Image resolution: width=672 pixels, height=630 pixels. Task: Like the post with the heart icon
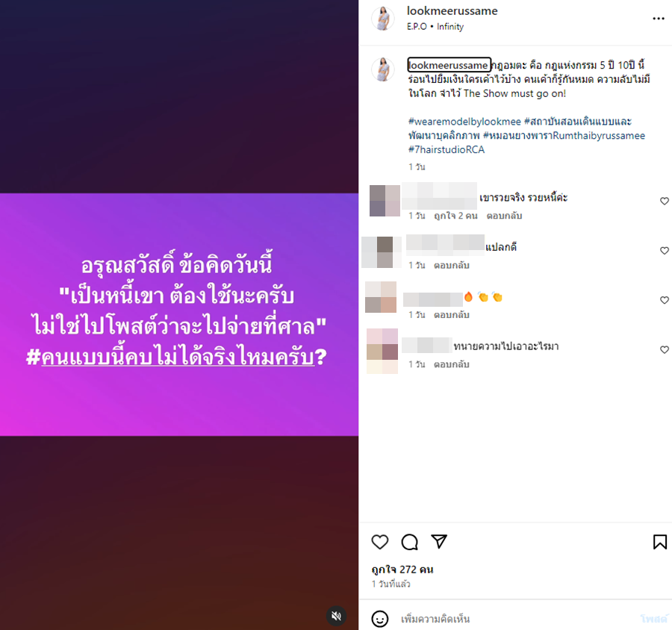(x=380, y=542)
